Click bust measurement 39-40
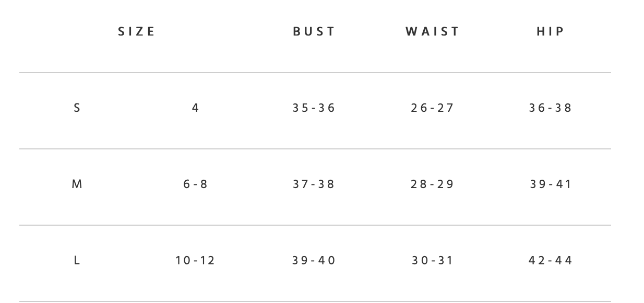 314,261
